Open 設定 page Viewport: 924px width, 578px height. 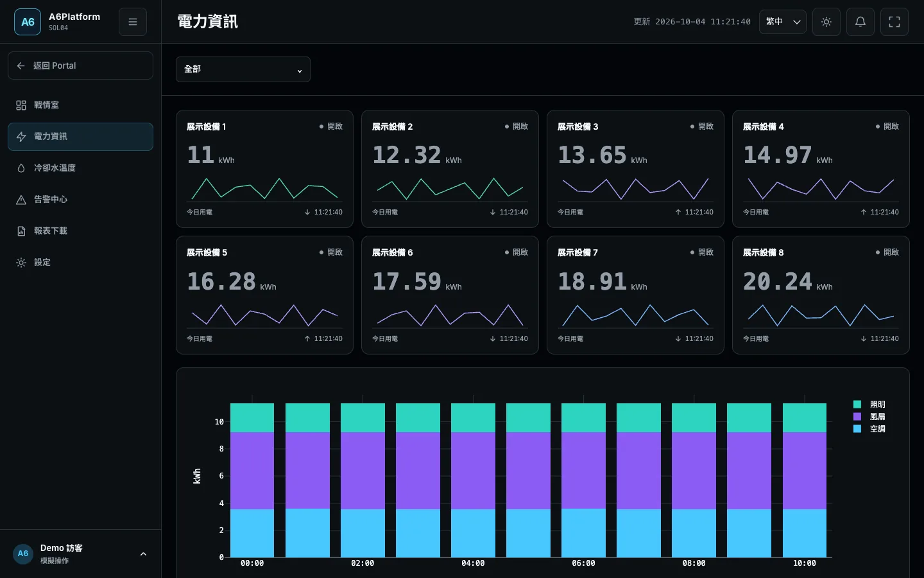click(80, 263)
